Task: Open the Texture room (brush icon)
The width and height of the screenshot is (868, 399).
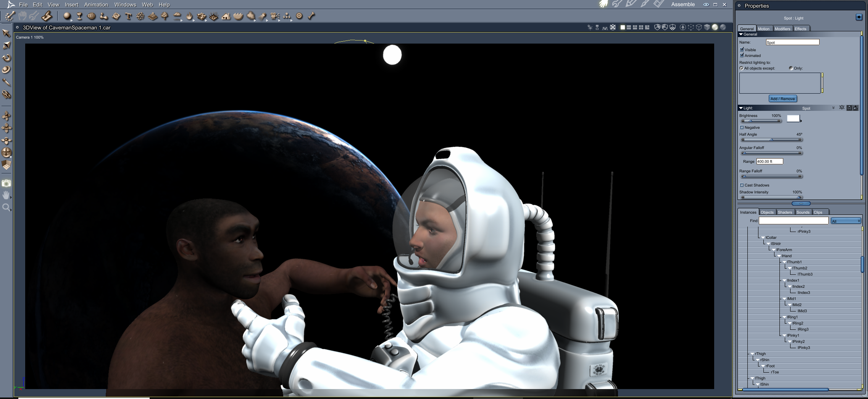Action: (x=645, y=4)
